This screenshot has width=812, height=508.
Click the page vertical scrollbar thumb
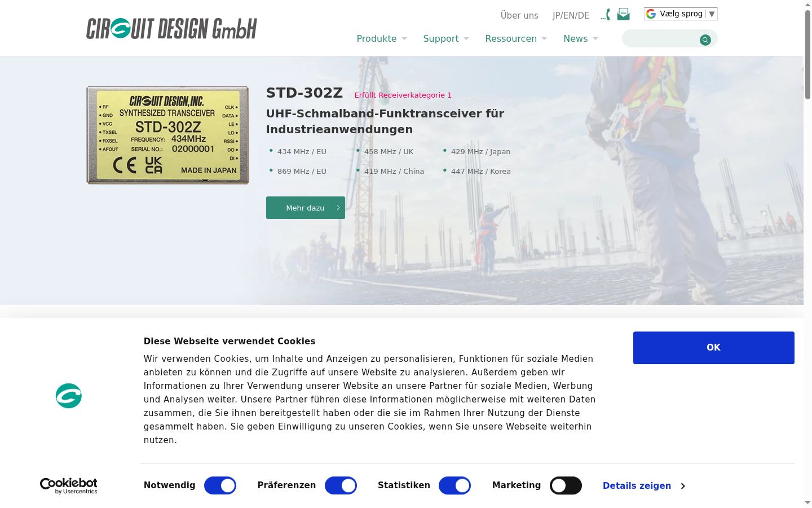807,55
